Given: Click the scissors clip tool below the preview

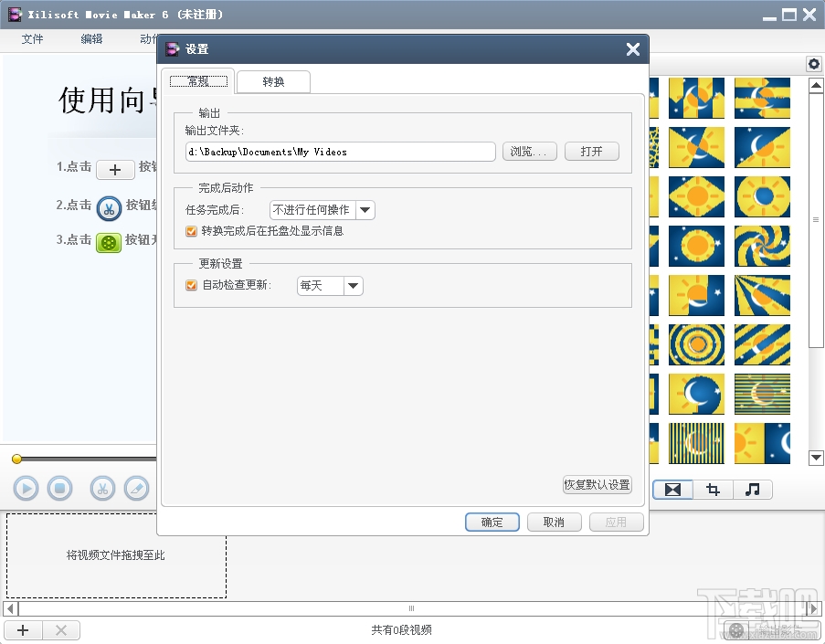Looking at the screenshot, I should [102, 488].
